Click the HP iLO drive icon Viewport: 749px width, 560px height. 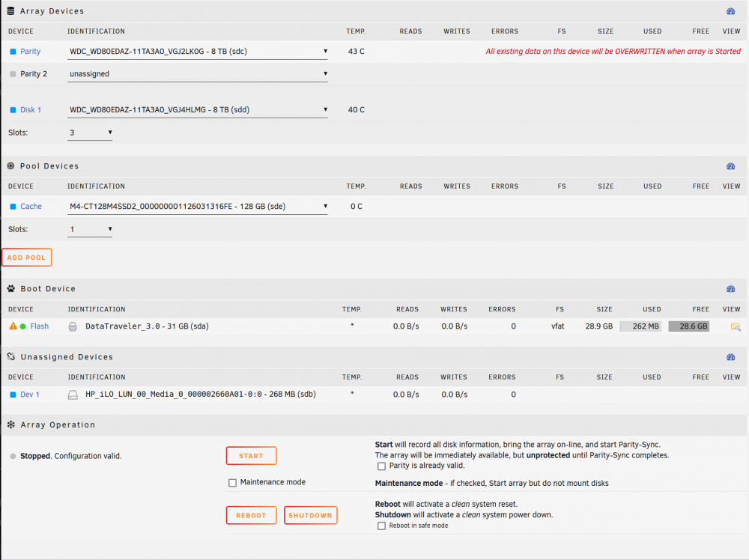click(x=73, y=395)
